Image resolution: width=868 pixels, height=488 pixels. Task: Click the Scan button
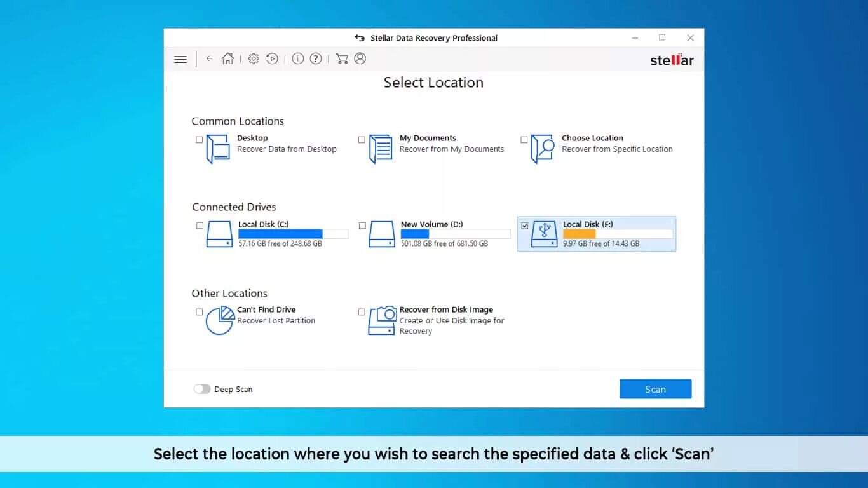click(656, 389)
